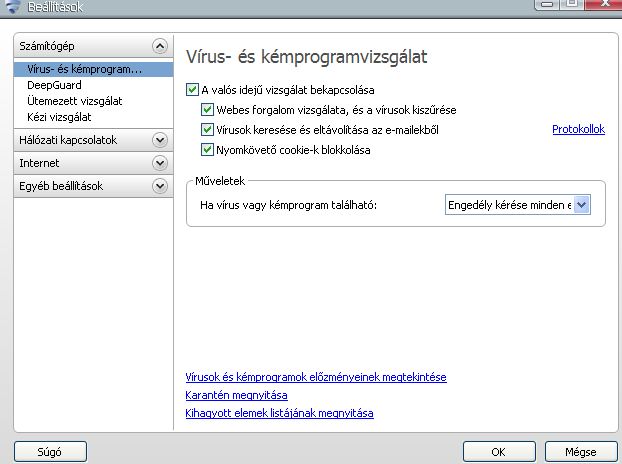The width and height of the screenshot is (622, 464).
Task: Confirm settings with the OK button
Action: tap(499, 452)
